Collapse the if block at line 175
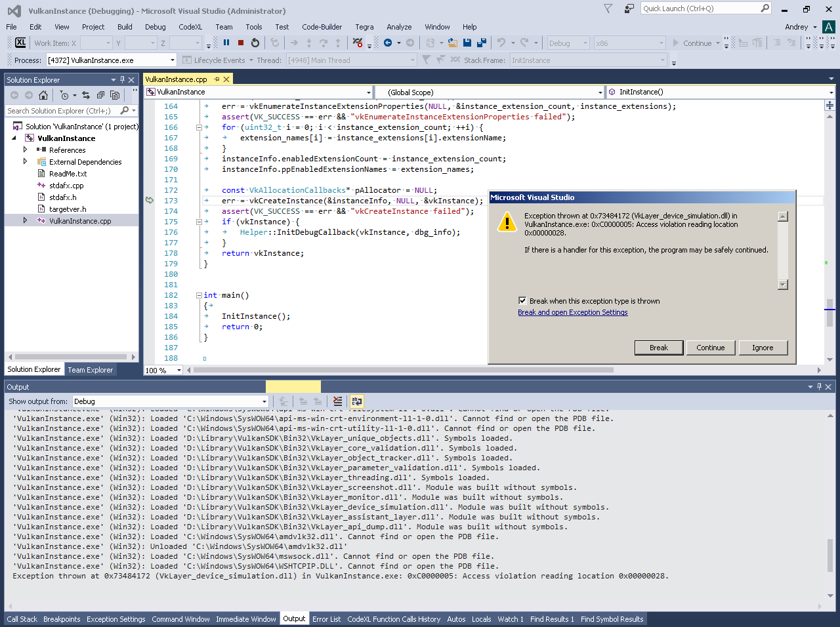Image resolution: width=840 pixels, height=627 pixels. (199, 222)
